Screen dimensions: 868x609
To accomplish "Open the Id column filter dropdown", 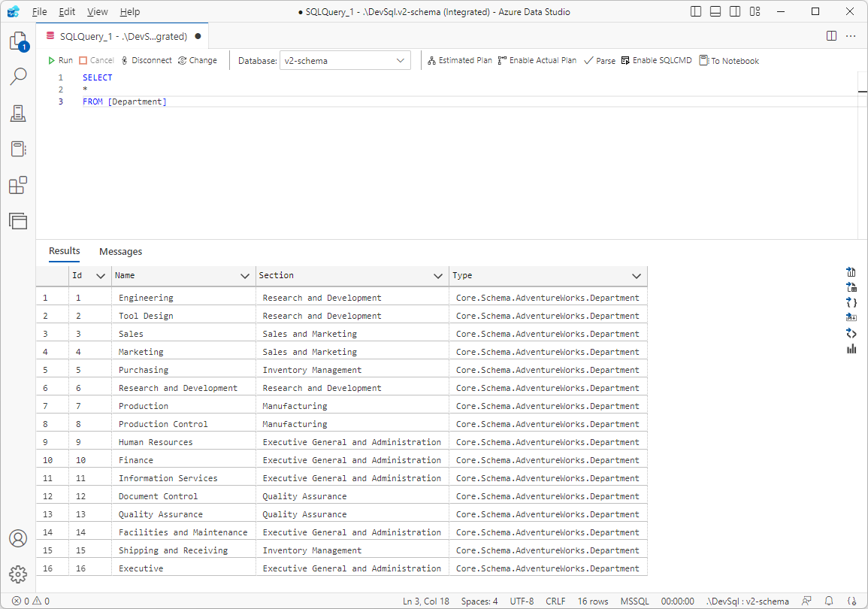I will coord(101,276).
